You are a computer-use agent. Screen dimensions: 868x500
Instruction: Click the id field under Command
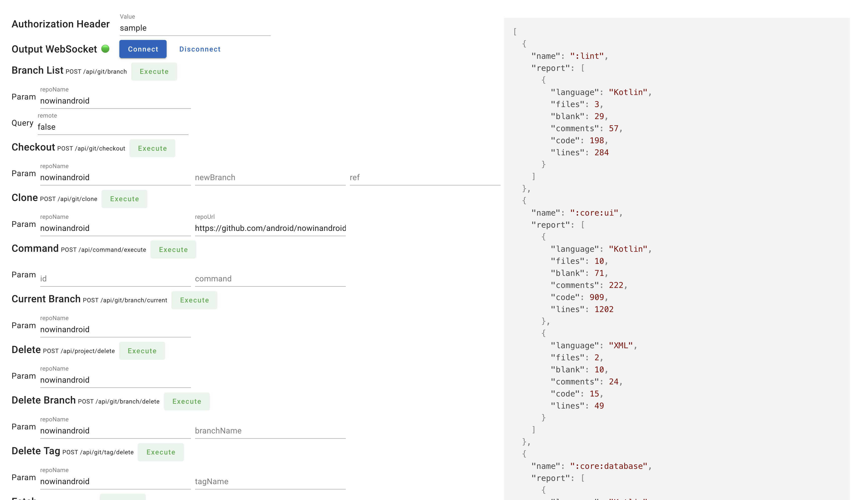(x=115, y=279)
